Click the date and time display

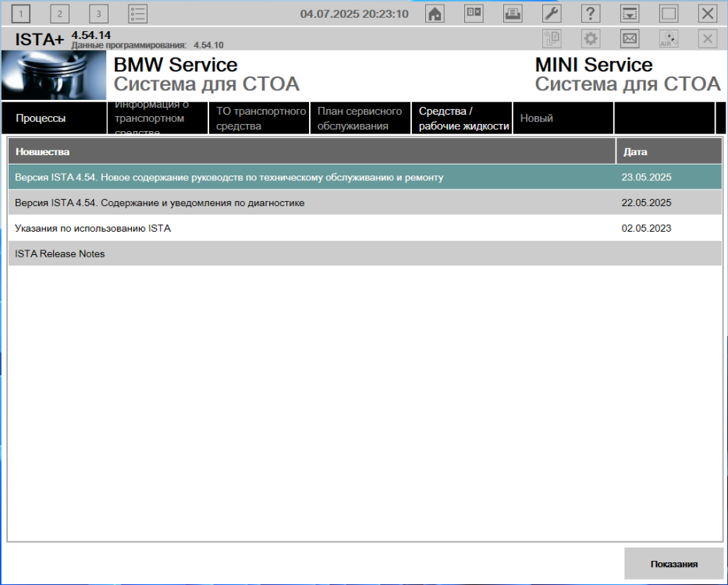point(354,13)
